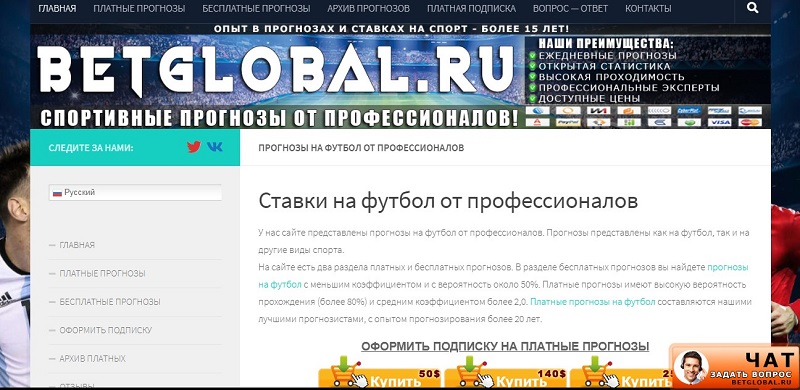Click the BETGLOBAL.RU banner logo
Image resolution: width=800 pixels, height=390 pixels.
276,70
